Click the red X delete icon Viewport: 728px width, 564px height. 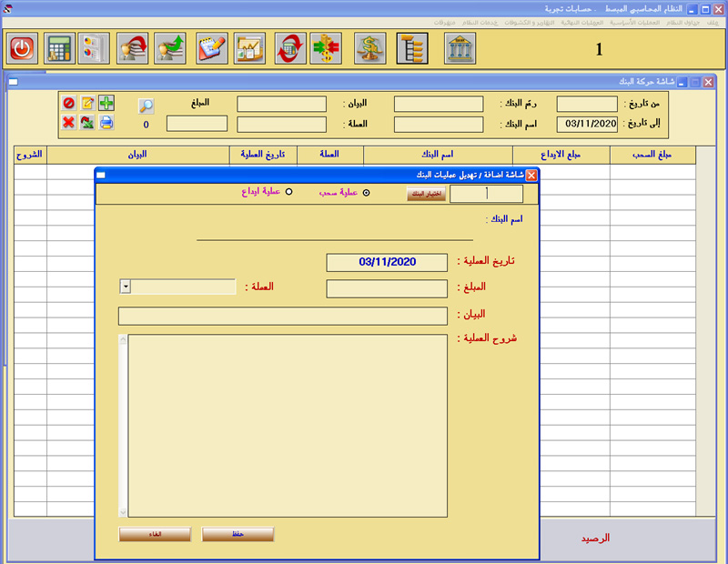tap(69, 123)
